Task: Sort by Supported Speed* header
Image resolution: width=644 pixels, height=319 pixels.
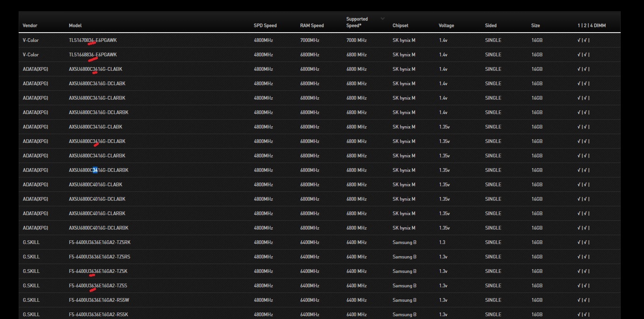Action: click(x=357, y=22)
